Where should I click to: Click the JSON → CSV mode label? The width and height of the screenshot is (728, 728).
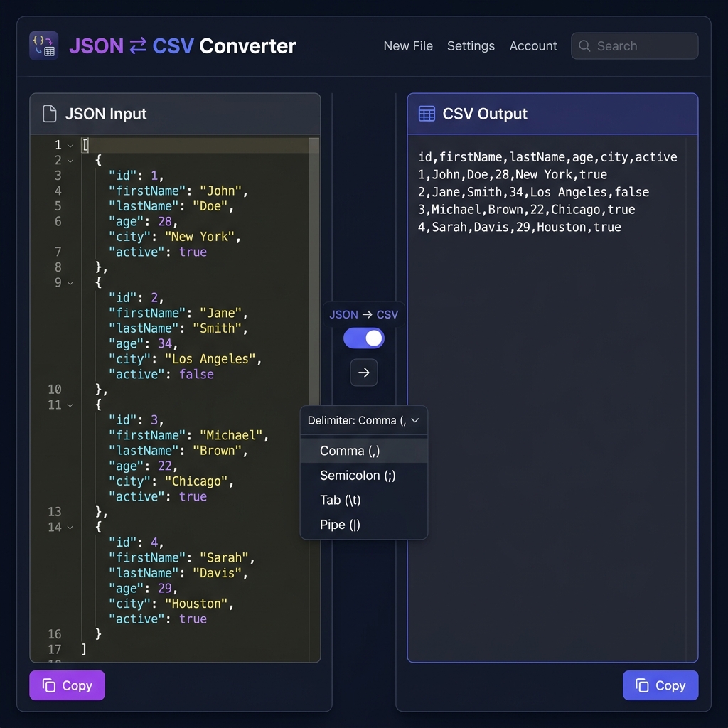(363, 314)
